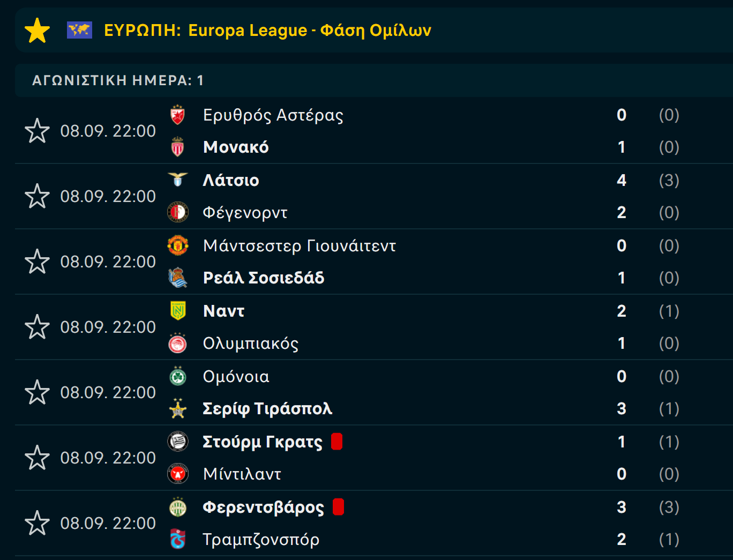Click the Manchester United crest

pos(177,245)
